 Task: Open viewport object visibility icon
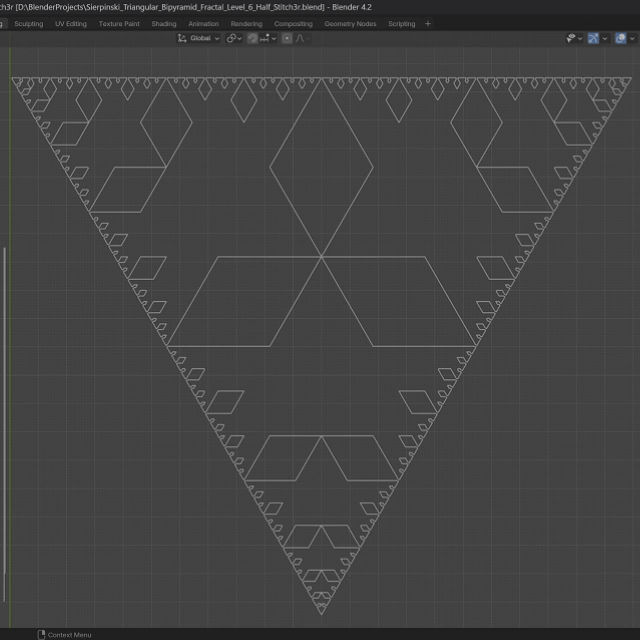pyautogui.click(x=572, y=38)
